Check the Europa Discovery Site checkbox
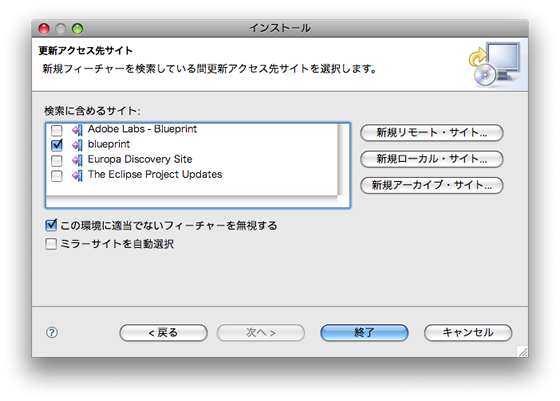Screen dimensions: 560x401 (56, 161)
